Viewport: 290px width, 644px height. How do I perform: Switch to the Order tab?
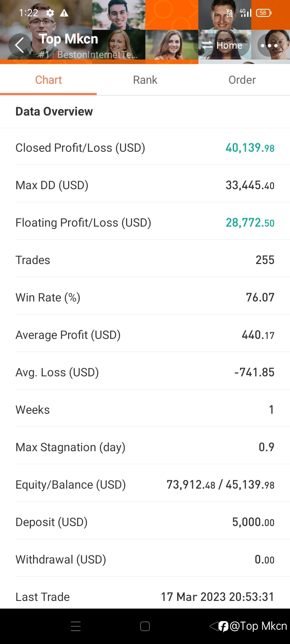click(242, 80)
